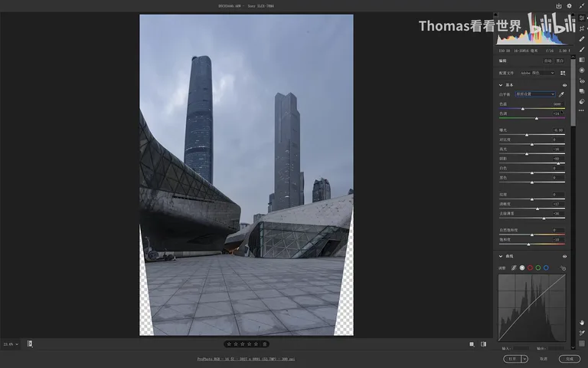Pick the White Balance eyedropper tool
This screenshot has width=588, height=368.
(x=561, y=94)
